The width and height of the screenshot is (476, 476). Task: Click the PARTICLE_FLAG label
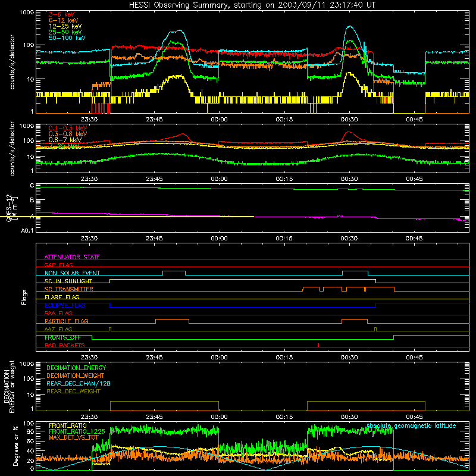click(x=67, y=321)
